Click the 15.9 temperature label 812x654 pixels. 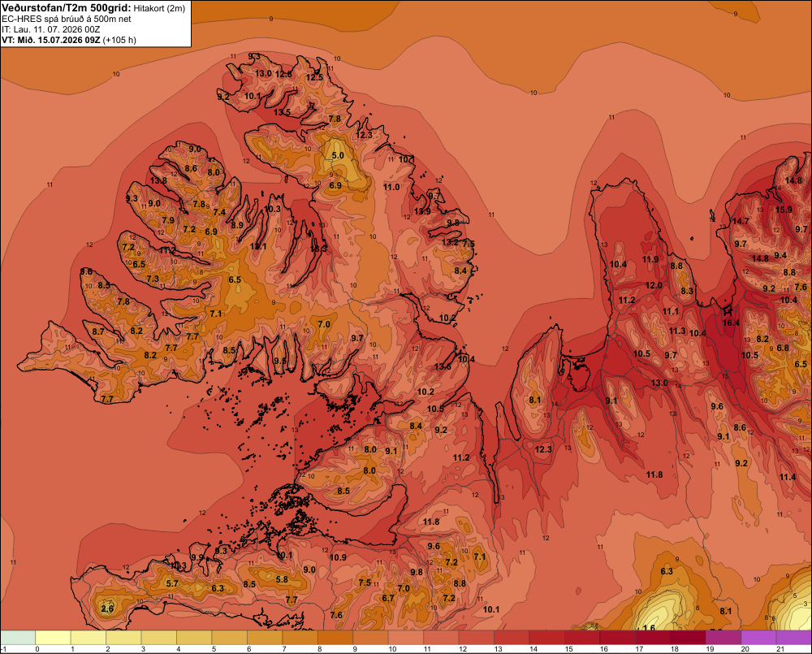click(x=784, y=210)
